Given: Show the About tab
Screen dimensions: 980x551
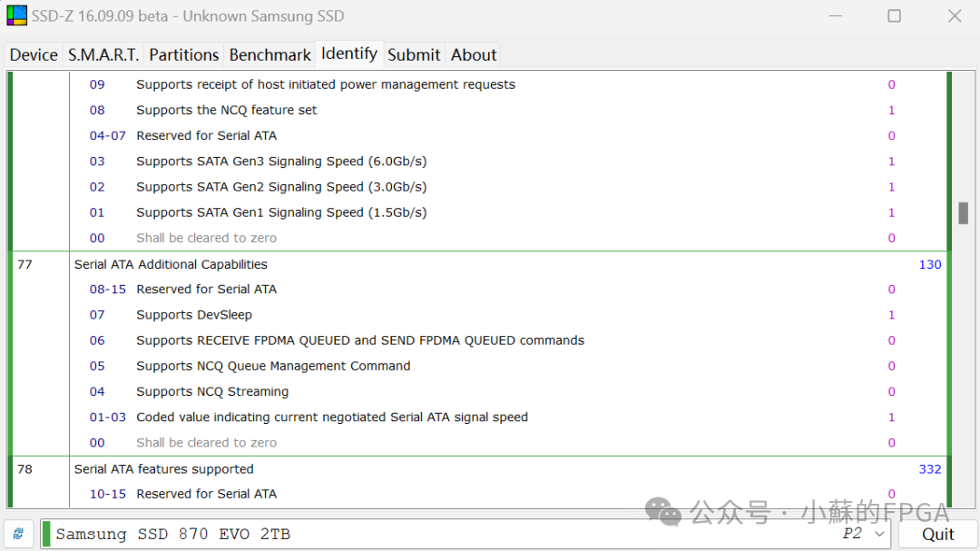Looking at the screenshot, I should click(x=474, y=55).
